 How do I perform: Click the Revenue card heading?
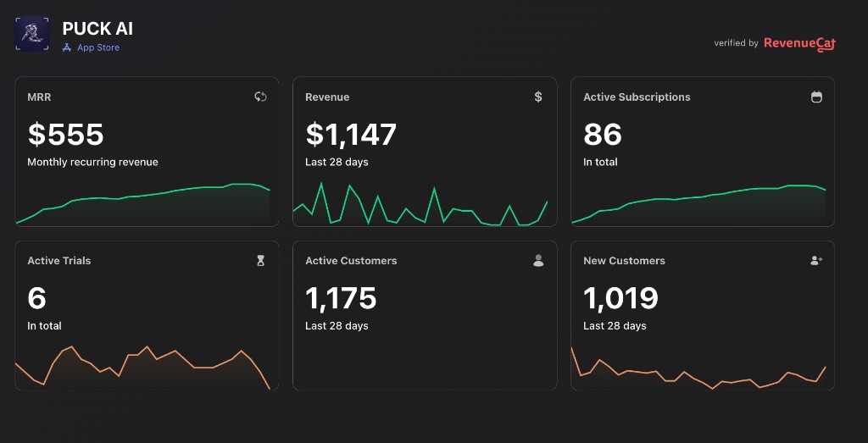tap(327, 97)
